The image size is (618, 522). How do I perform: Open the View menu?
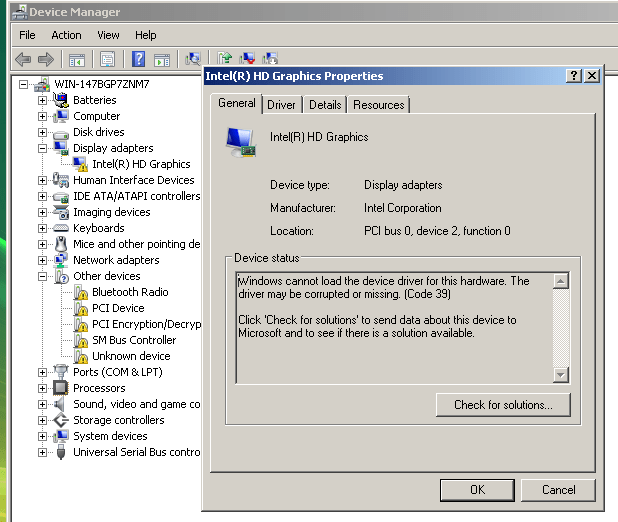108,35
